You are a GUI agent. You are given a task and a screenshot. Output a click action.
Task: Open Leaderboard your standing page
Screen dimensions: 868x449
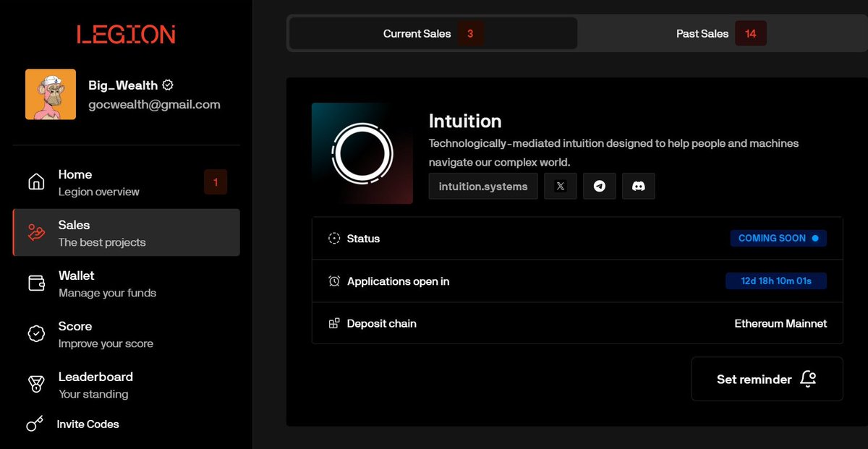[x=126, y=385]
